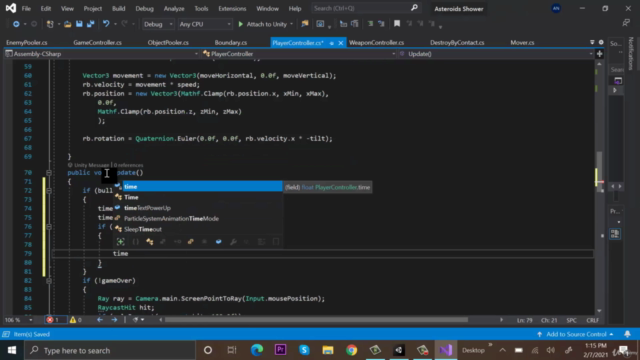Collapse the Update method at line 70
The width and height of the screenshot is (640, 360).
[x=49, y=173]
